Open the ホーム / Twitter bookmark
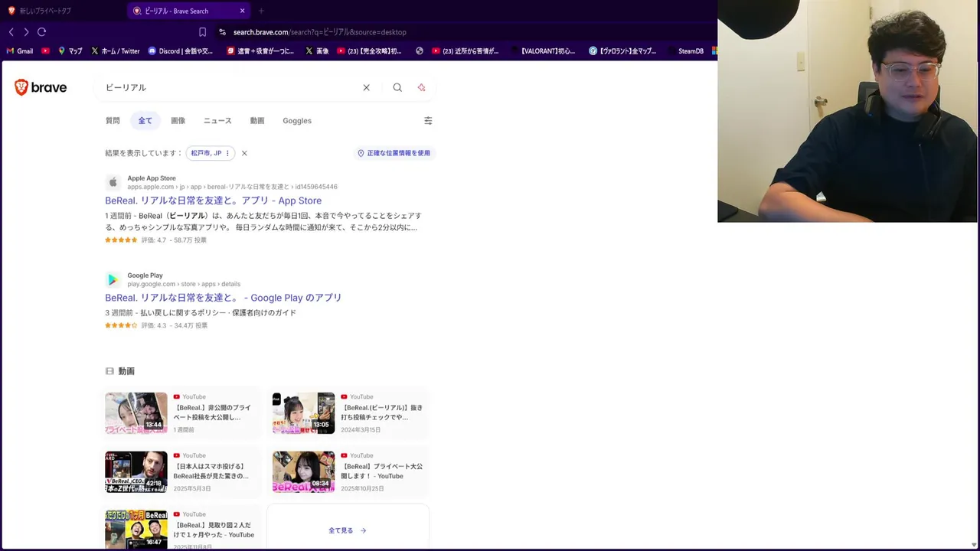980x551 pixels. [115, 51]
